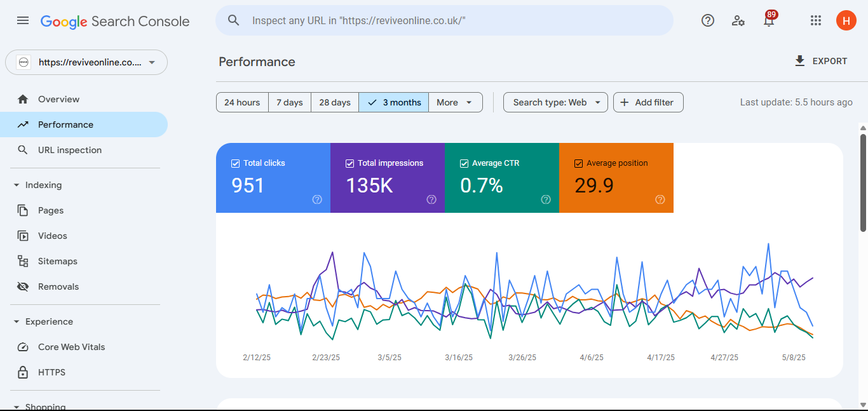868x411 pixels.
Task: Click help icon on Average position card
Action: 660,199
